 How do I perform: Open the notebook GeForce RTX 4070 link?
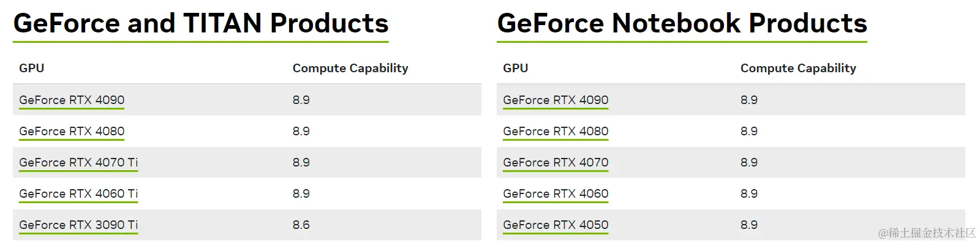[556, 162]
